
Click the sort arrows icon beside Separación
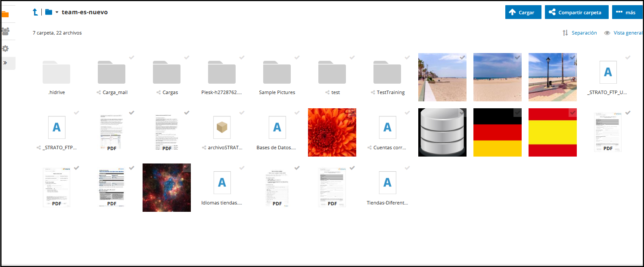pyautogui.click(x=566, y=33)
